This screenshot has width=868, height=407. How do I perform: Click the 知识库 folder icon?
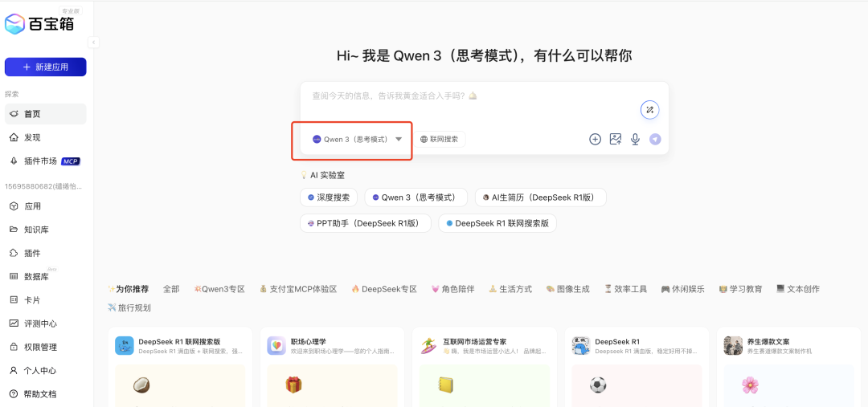click(14, 230)
